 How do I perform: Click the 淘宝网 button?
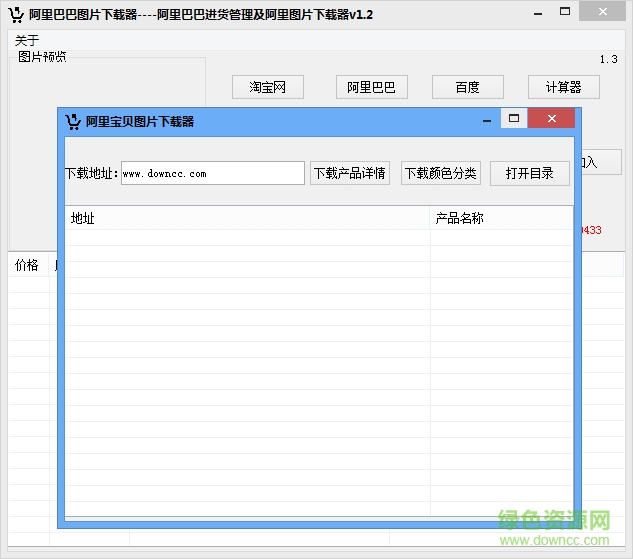[267, 87]
